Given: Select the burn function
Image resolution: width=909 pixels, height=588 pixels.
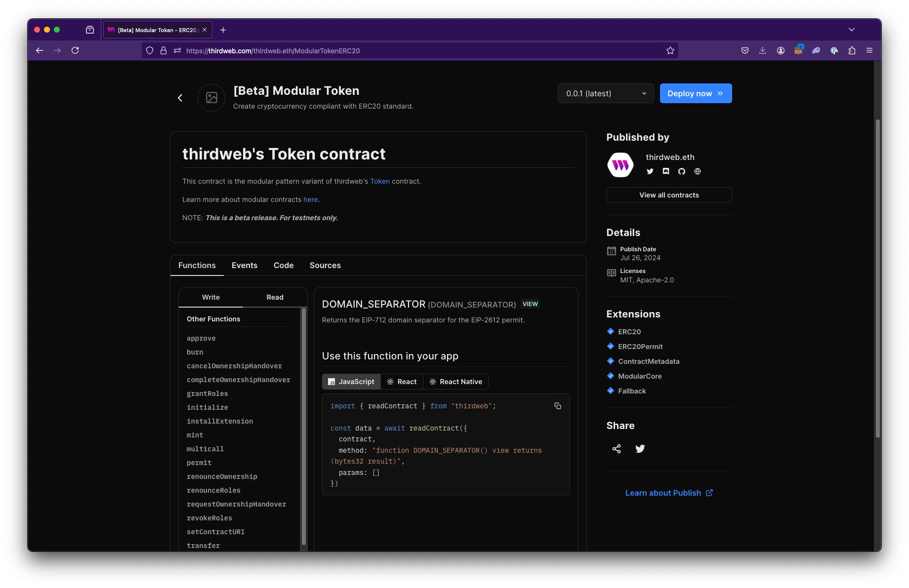Looking at the screenshot, I should click(195, 352).
